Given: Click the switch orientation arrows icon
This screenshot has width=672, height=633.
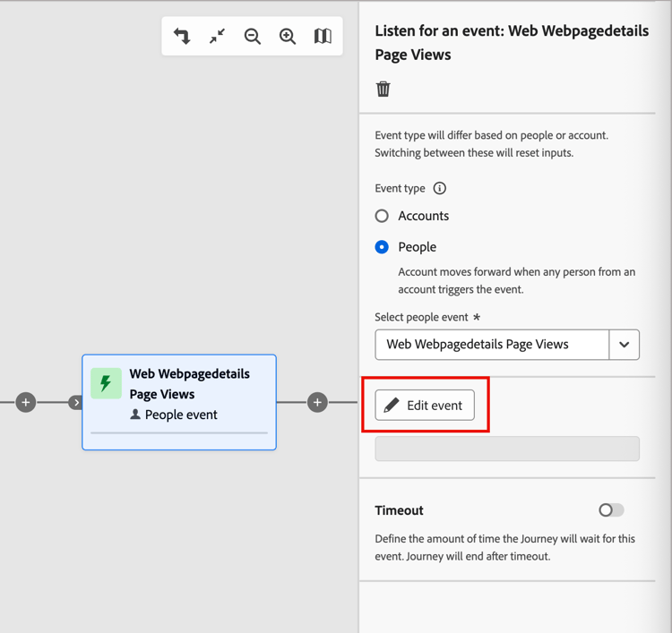Looking at the screenshot, I should pos(182,37).
